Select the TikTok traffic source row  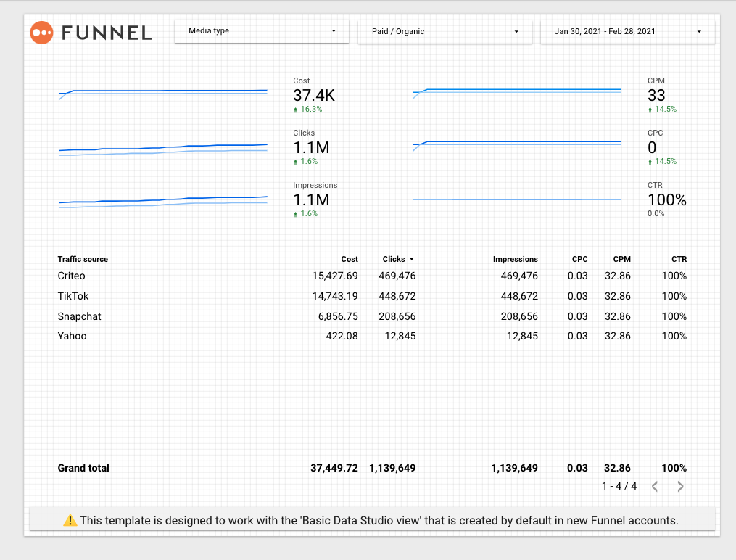click(372, 296)
